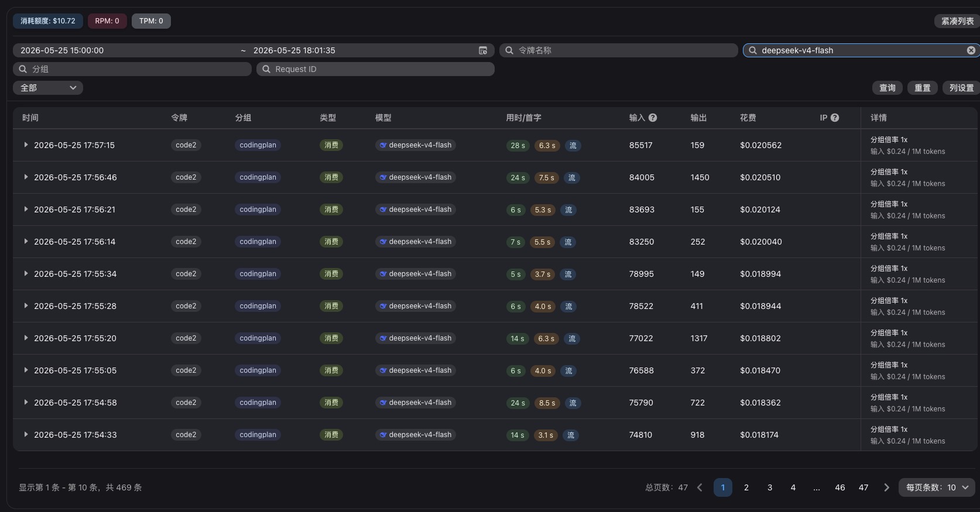Go to previous page with left arrow
The height and width of the screenshot is (512, 980).
point(700,487)
